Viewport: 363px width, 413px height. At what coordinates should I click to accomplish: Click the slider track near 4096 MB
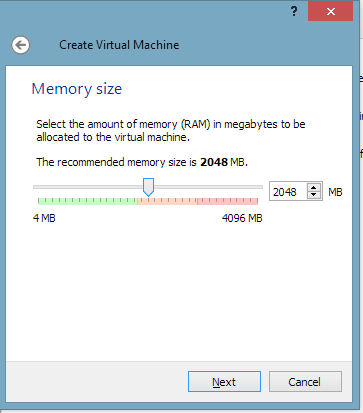click(x=257, y=187)
